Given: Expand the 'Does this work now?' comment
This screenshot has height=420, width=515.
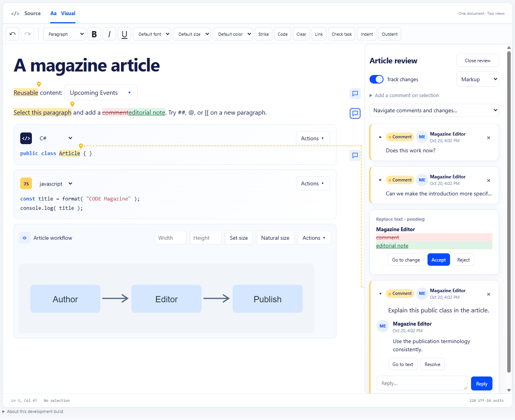Looking at the screenshot, I should 380,137.
